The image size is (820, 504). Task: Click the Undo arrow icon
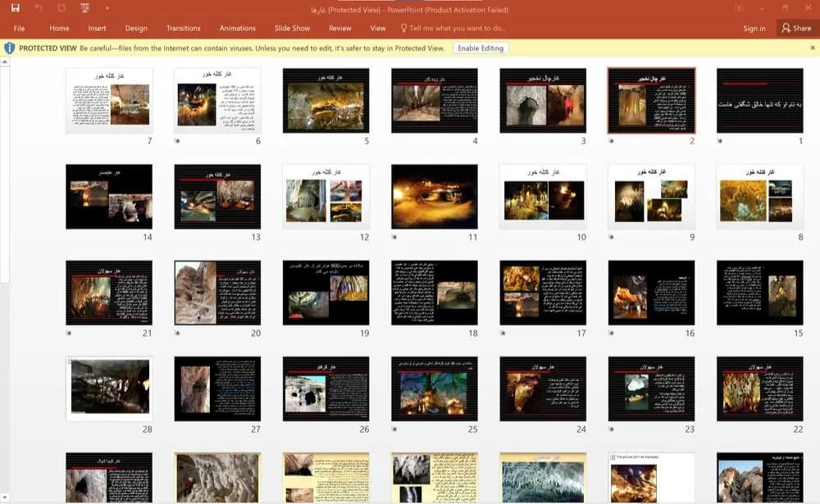[39, 8]
